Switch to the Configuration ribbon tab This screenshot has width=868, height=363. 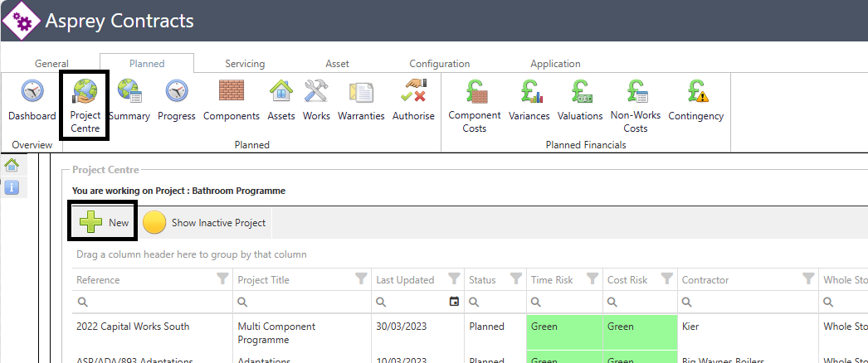pos(439,64)
